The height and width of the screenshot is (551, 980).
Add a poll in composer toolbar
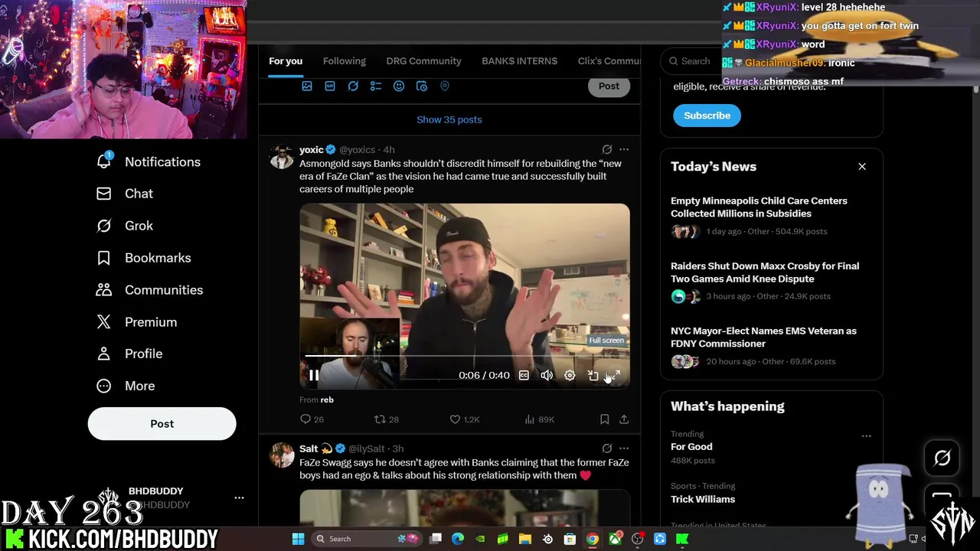click(376, 86)
